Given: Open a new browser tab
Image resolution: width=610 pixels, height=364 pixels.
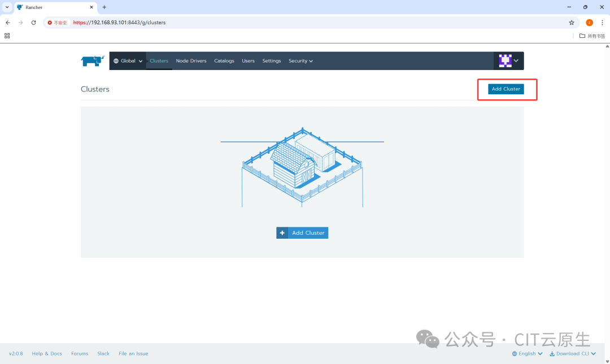Looking at the screenshot, I should click(104, 7).
